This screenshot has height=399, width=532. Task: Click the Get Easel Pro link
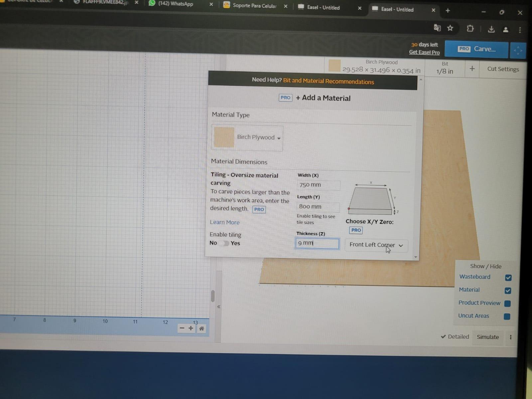coord(424,52)
